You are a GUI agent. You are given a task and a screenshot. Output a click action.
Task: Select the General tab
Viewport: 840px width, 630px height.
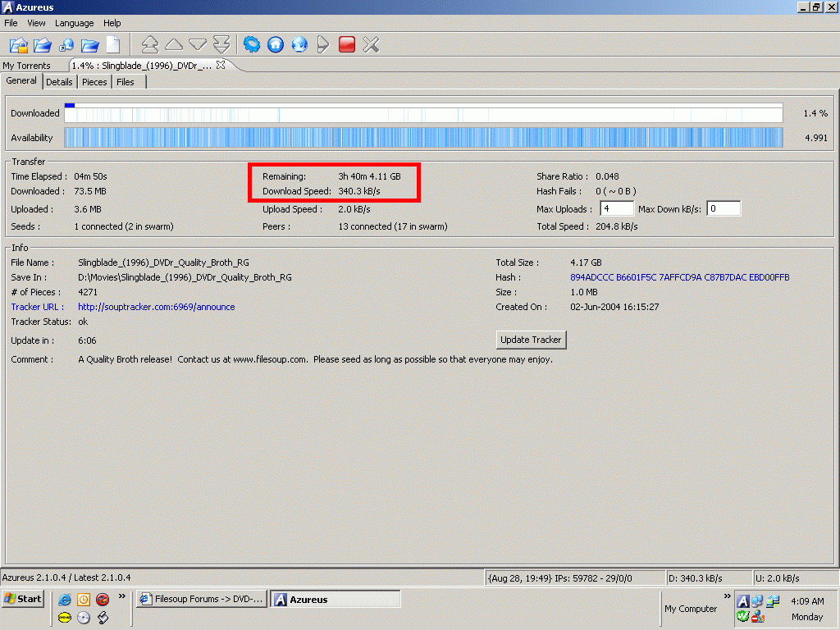[21, 81]
